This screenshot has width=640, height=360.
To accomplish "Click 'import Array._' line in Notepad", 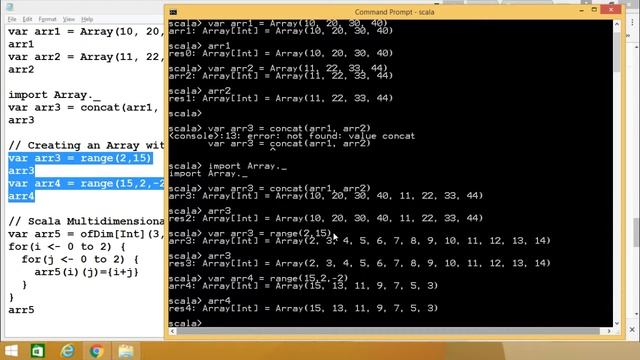I will [x=54, y=95].
